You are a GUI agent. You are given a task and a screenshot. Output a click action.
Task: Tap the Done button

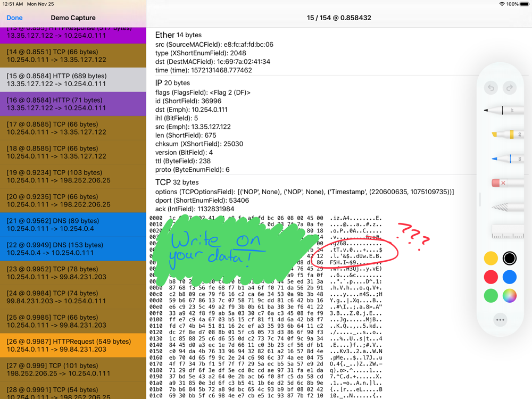[14, 18]
